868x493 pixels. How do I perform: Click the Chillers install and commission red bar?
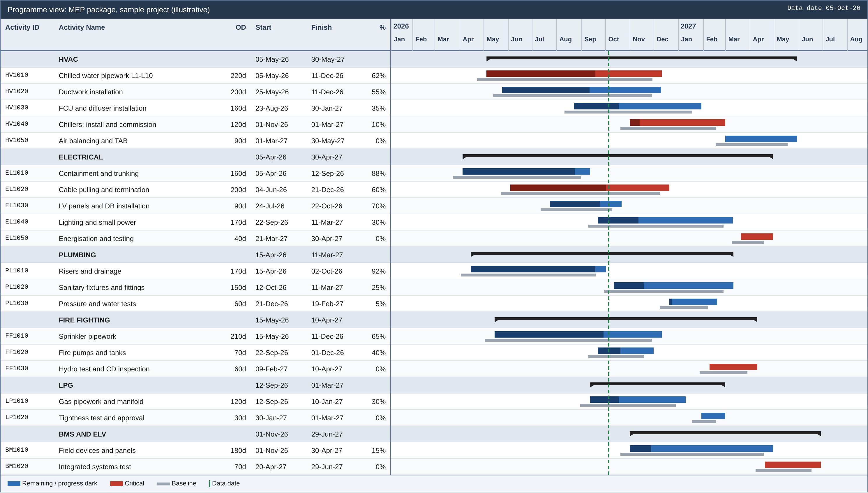677,122
